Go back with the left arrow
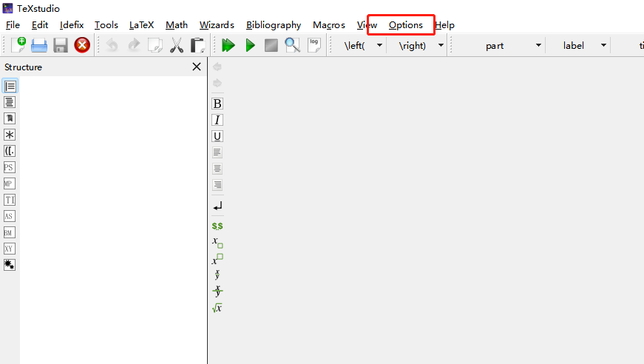This screenshot has height=364, width=644. click(x=217, y=67)
